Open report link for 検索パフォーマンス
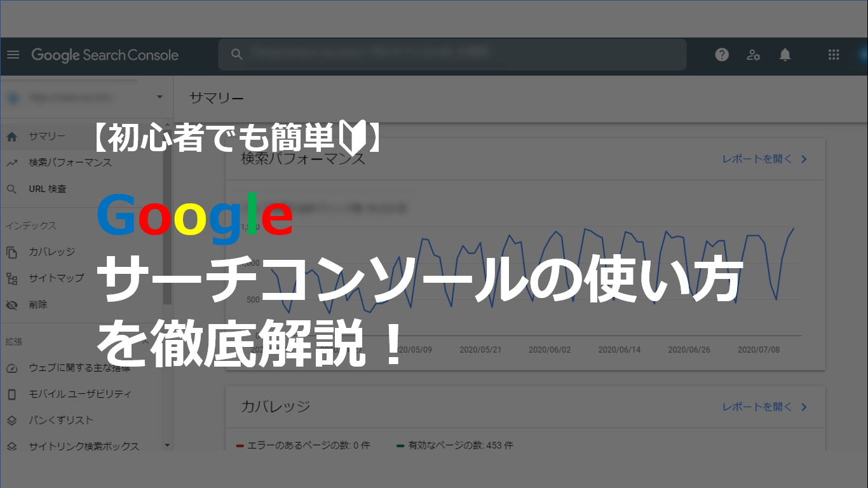Image resolution: width=868 pixels, height=488 pixels. point(757,159)
